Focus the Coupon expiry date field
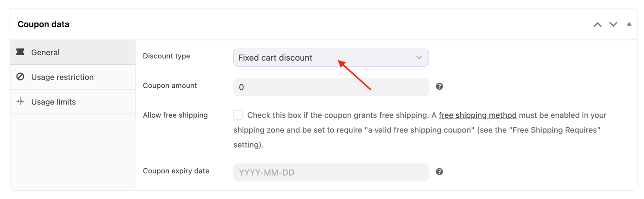Image resolution: width=644 pixels, height=199 pixels. (331, 173)
